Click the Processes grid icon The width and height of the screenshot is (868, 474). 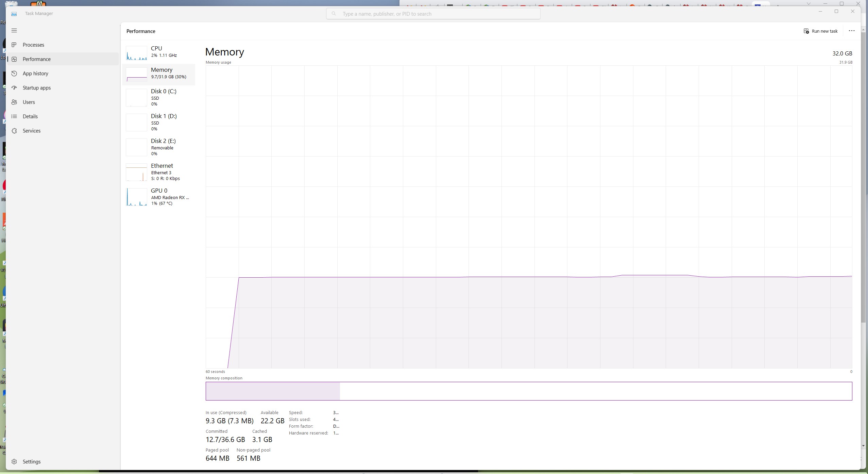14,45
